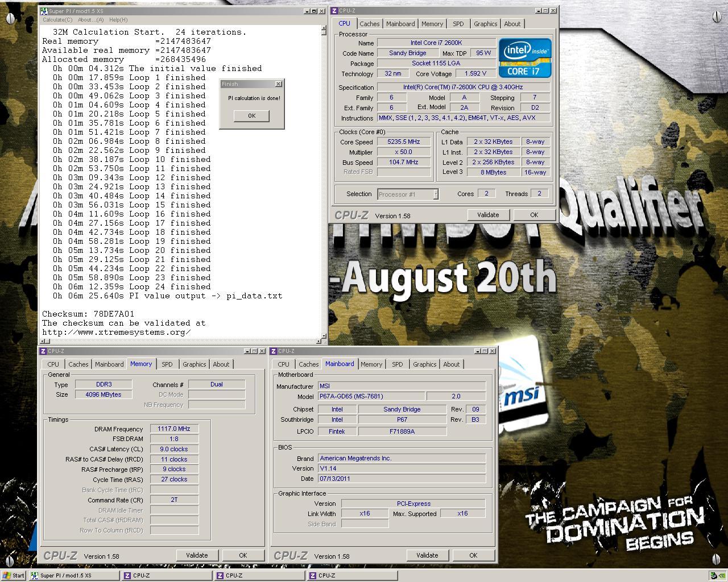Click OK in Memory CPU-Z window

coord(243,555)
